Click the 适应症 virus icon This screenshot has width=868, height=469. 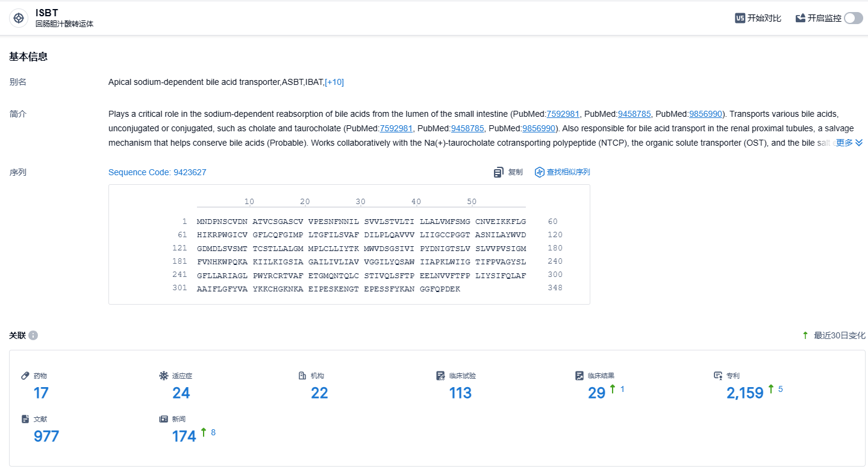pos(163,376)
